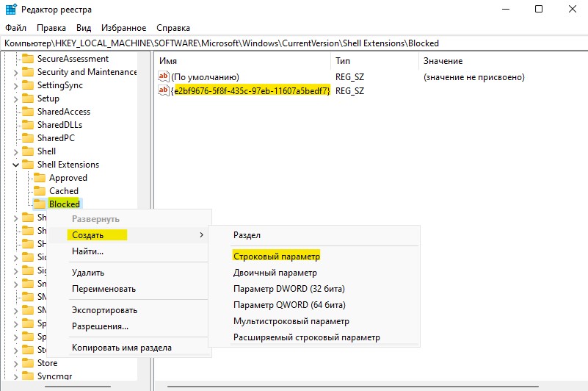Click the string icon of the e2bf9676 value

[164, 90]
